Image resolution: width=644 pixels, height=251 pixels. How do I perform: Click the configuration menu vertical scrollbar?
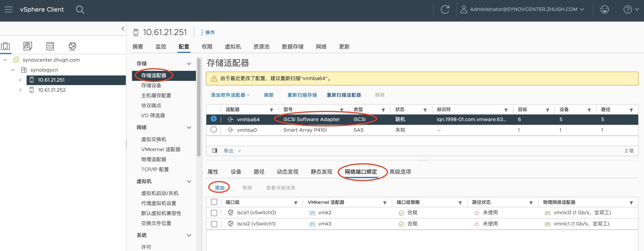point(199,108)
